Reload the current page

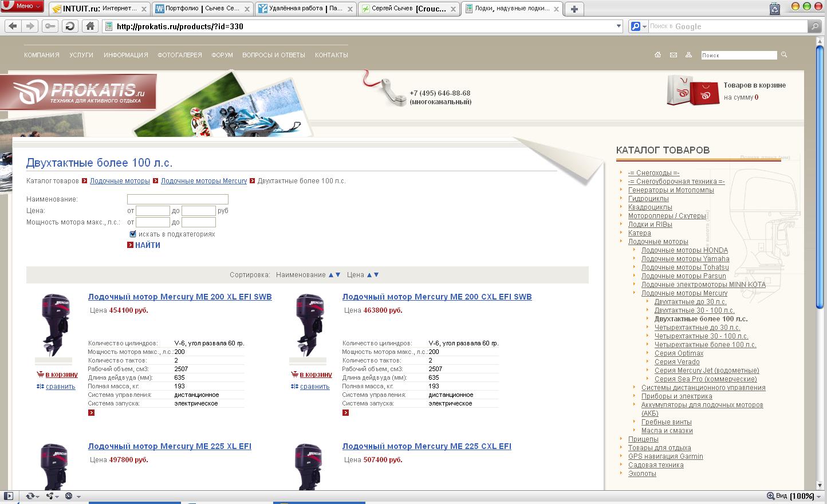pos(70,26)
